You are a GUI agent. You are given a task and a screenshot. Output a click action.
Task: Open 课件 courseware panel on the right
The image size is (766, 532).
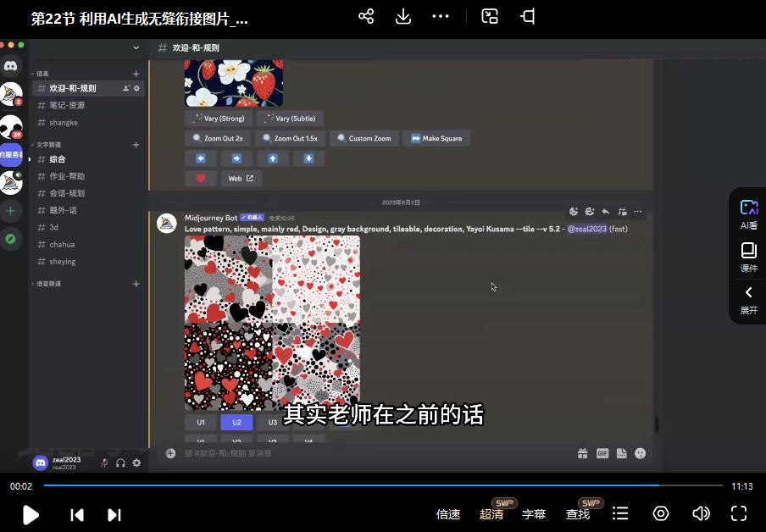(x=748, y=257)
